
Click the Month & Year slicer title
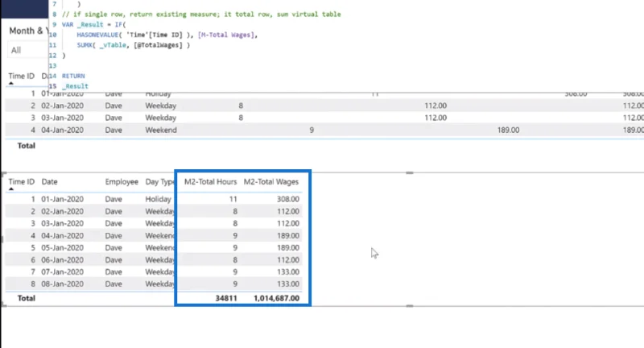[x=28, y=31]
